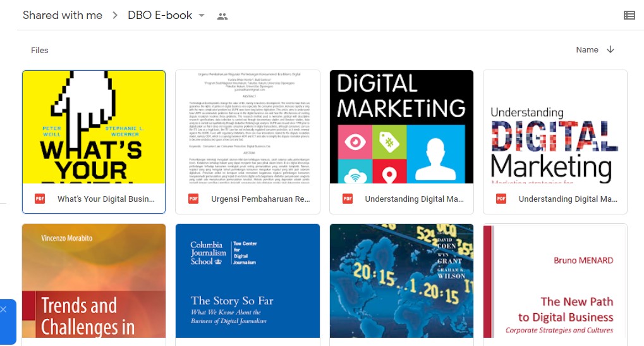
Task: Click the Files section label
Action: tap(39, 50)
